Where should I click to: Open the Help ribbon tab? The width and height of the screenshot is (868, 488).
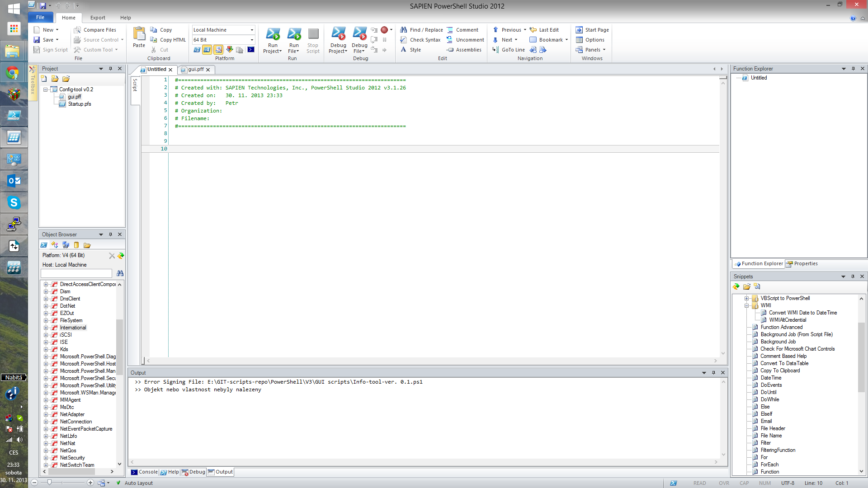pyautogui.click(x=125, y=18)
